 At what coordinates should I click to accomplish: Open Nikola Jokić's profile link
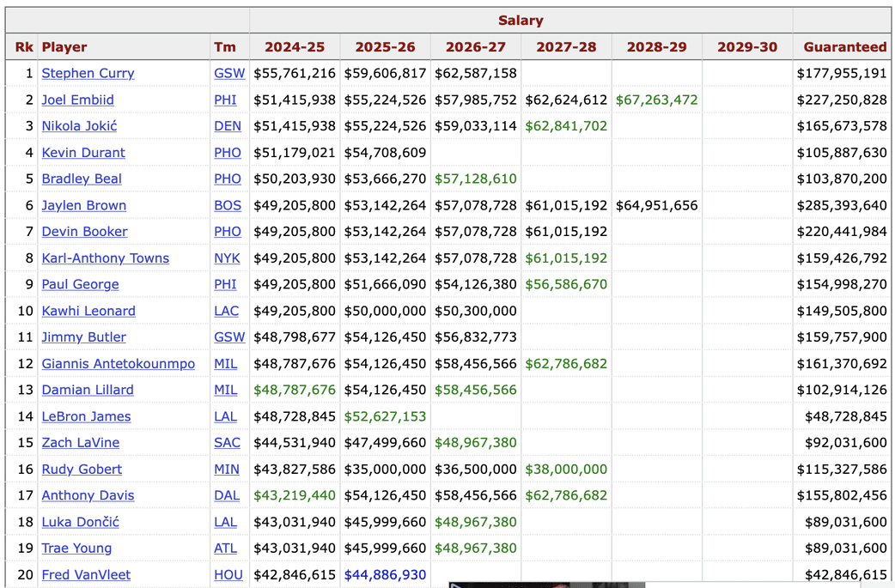[x=79, y=126]
